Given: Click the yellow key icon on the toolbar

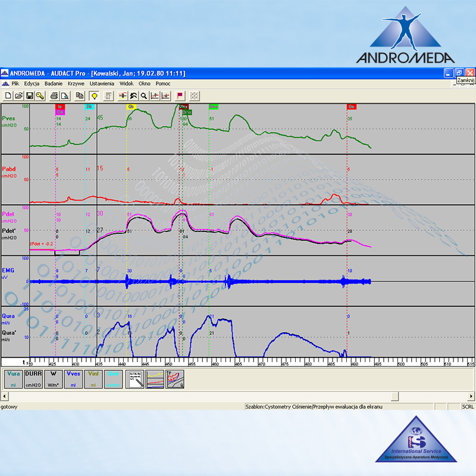Looking at the screenshot, I should pos(39,96).
